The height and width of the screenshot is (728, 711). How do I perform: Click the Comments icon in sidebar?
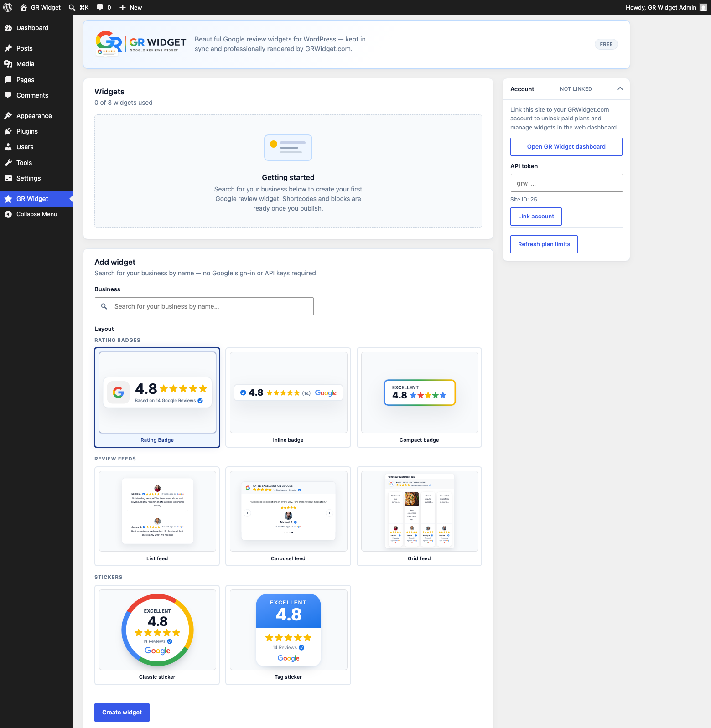8,95
